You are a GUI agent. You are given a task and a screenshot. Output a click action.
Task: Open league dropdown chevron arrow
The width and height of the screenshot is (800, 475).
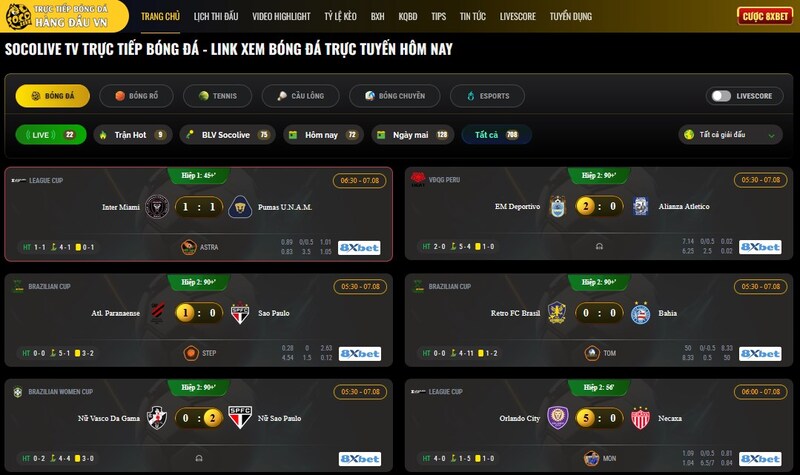(771, 135)
